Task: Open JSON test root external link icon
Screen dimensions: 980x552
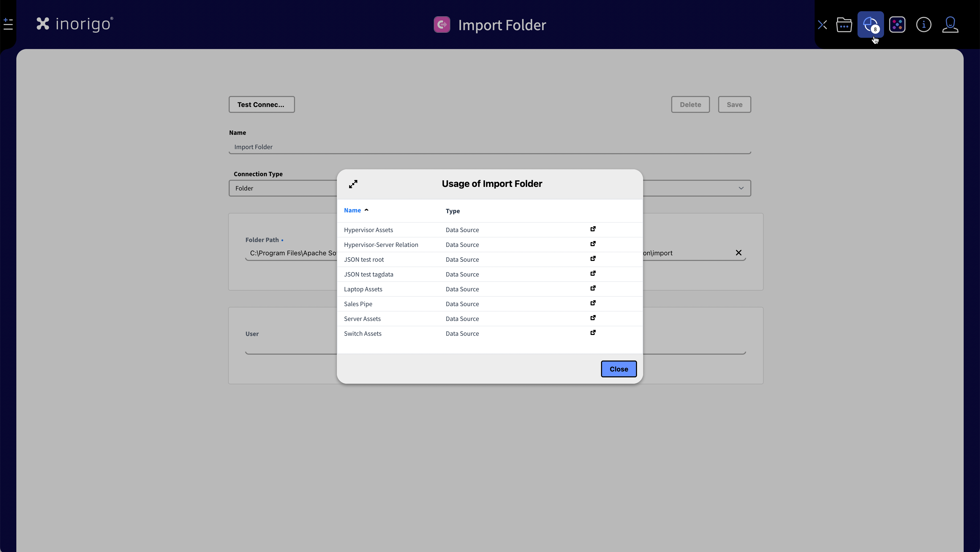Action: pos(593,259)
